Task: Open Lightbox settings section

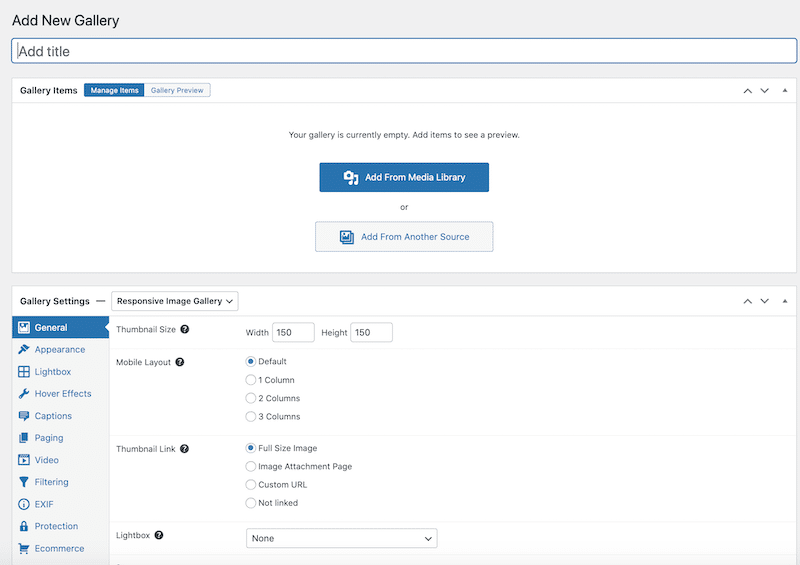Action: 61,372
